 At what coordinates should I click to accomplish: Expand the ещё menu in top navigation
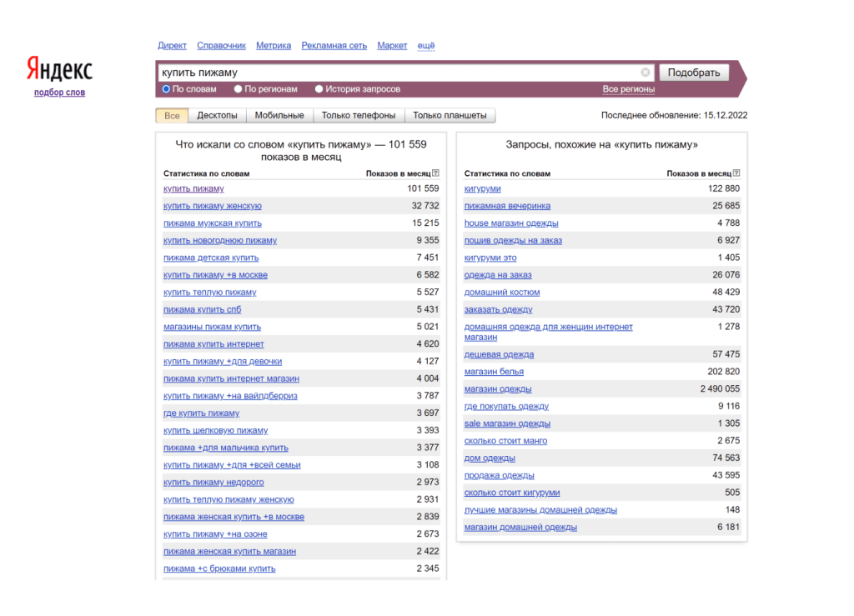coord(425,46)
